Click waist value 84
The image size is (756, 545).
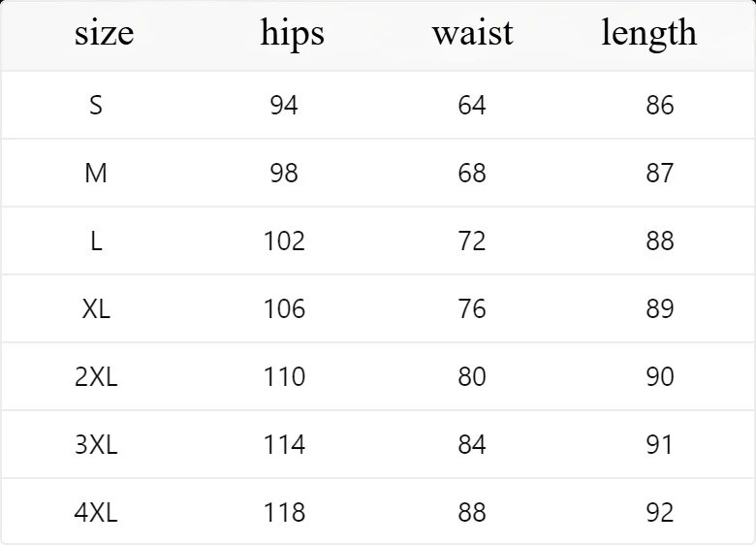[x=472, y=444]
